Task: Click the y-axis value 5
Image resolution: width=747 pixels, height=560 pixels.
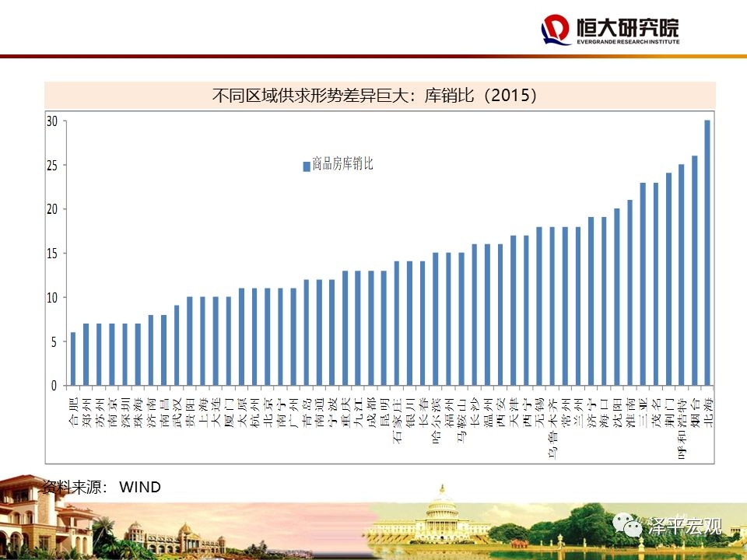Action: pyautogui.click(x=54, y=341)
